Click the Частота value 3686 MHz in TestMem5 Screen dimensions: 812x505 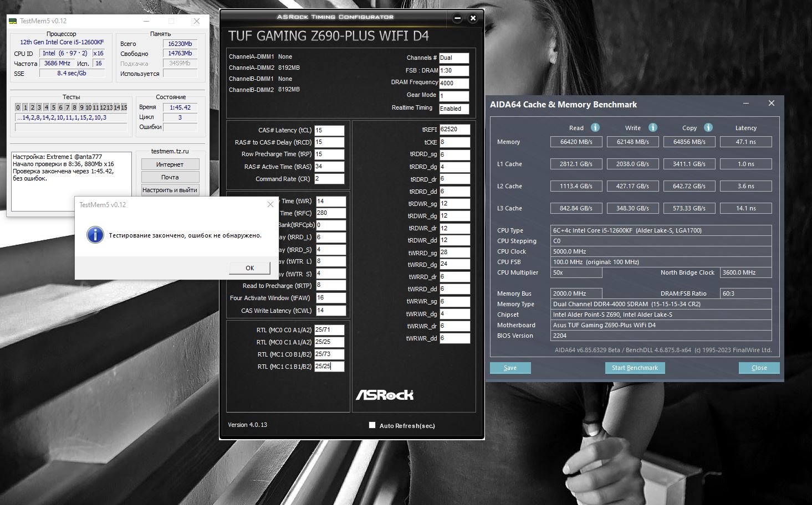pos(57,63)
